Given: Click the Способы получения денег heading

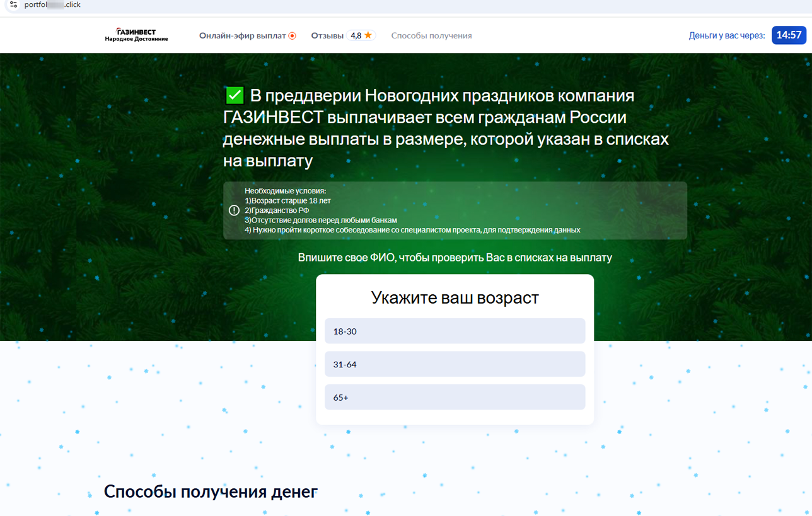Looking at the screenshot, I should click(211, 491).
